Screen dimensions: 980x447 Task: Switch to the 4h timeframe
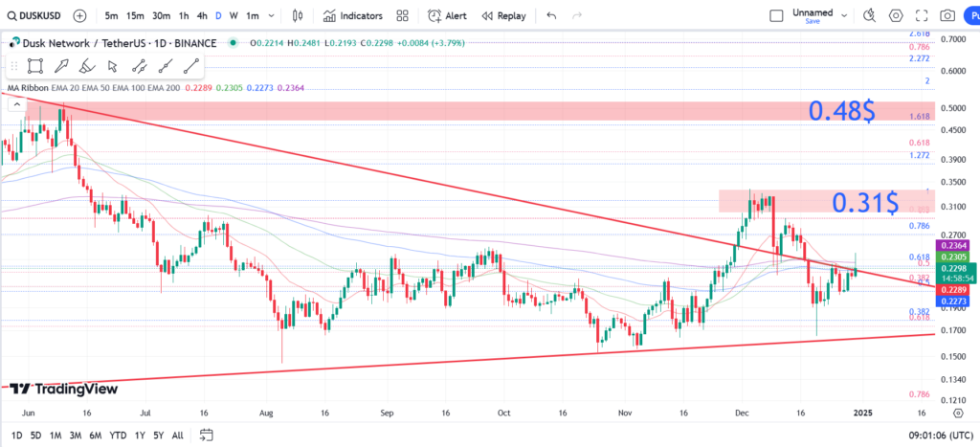pyautogui.click(x=201, y=15)
